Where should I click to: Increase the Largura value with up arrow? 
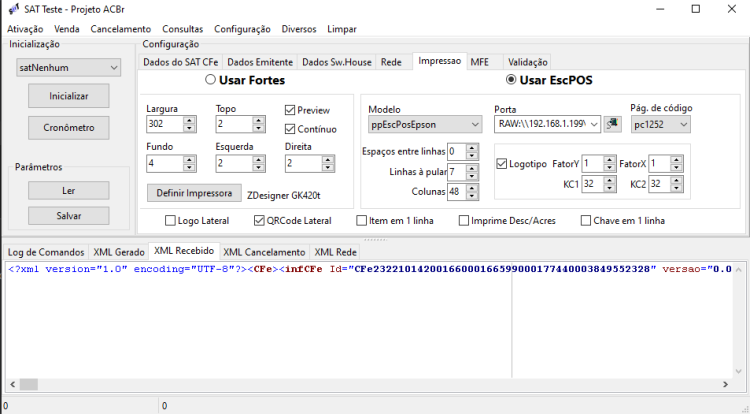(x=189, y=120)
